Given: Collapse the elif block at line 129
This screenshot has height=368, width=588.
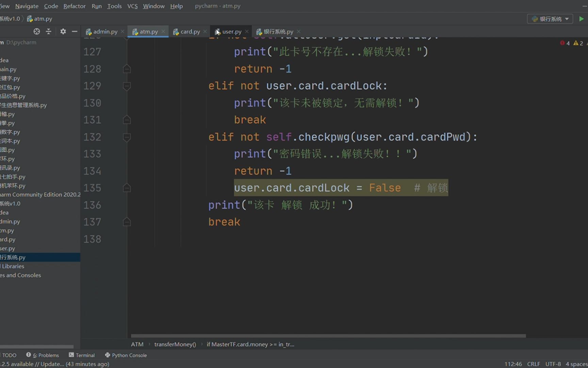Looking at the screenshot, I should coord(127,86).
